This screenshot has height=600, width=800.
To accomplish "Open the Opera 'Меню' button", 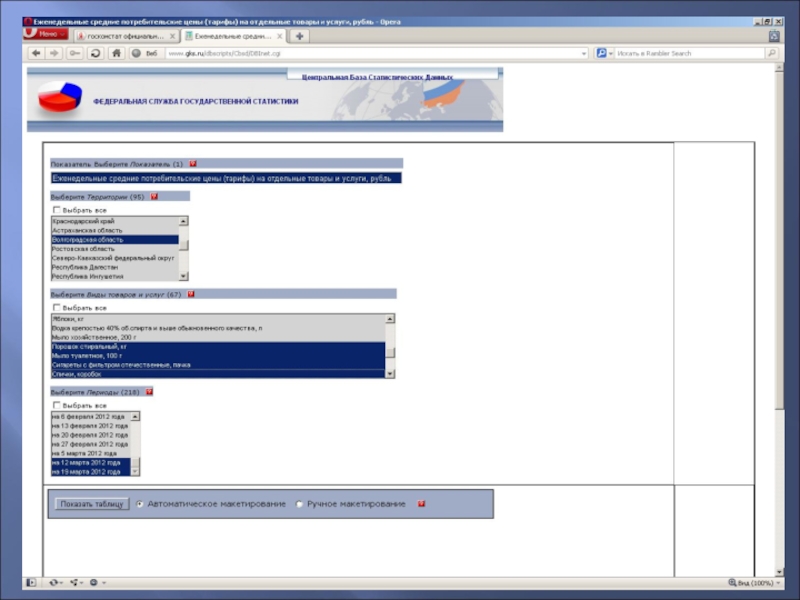I will coord(46,34).
